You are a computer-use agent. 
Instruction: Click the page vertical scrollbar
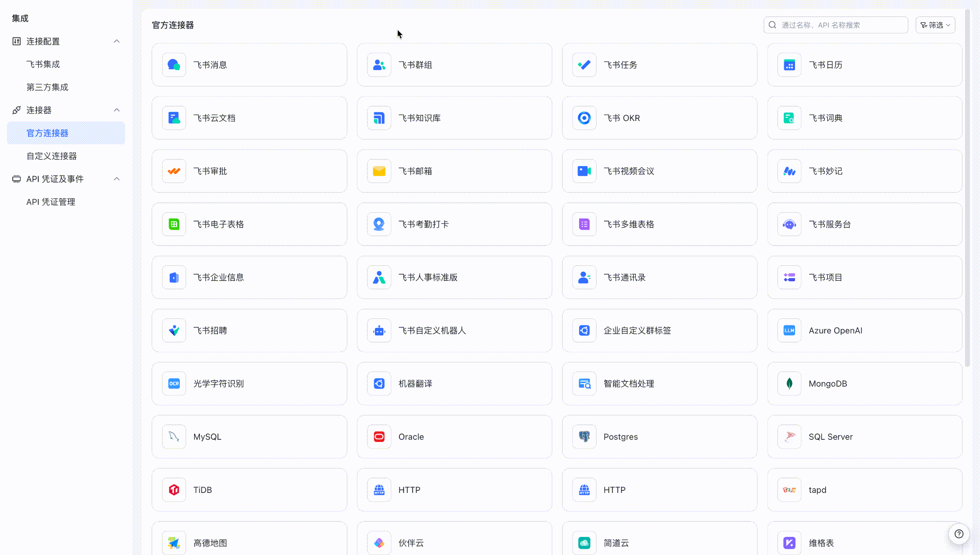coord(967,187)
